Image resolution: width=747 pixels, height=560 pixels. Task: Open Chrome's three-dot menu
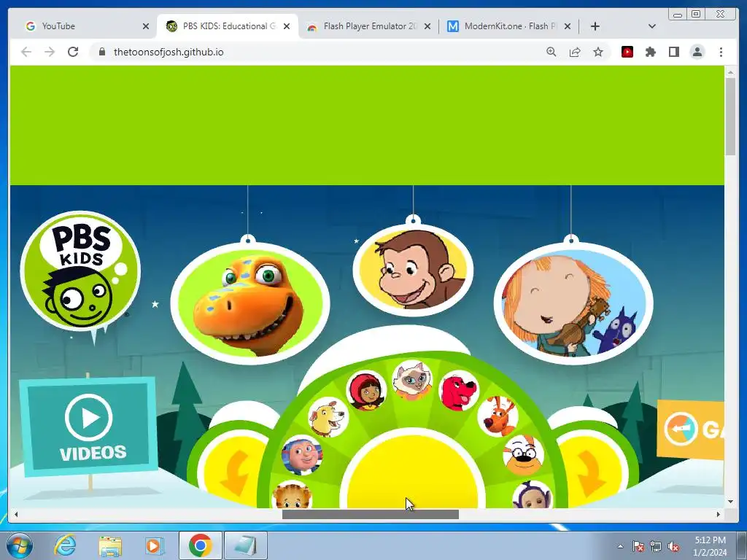pyautogui.click(x=721, y=52)
